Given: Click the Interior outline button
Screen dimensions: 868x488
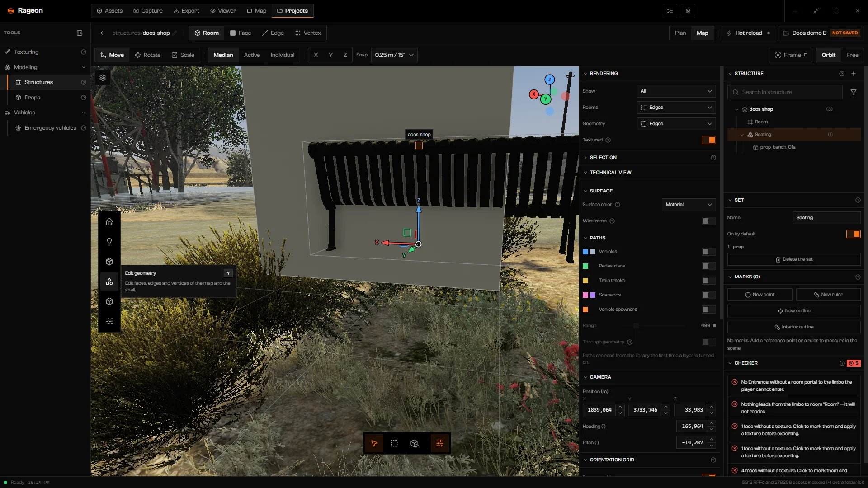Looking at the screenshot, I should [x=794, y=327].
